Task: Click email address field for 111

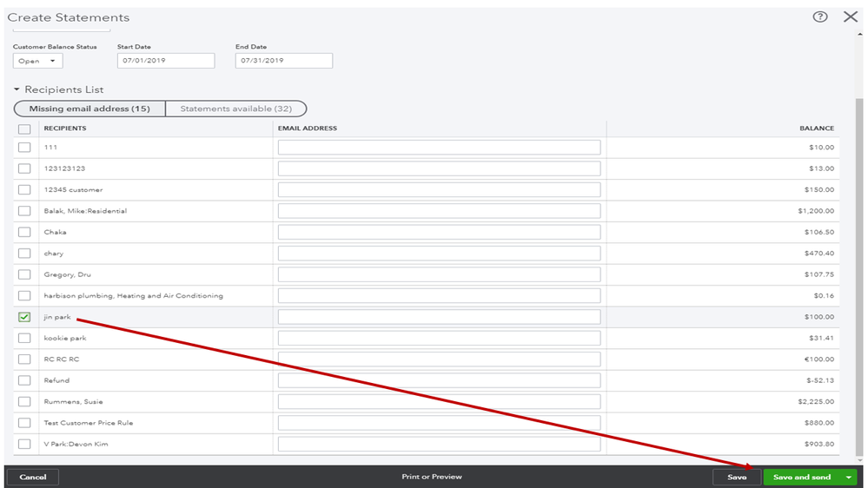Action: (439, 147)
